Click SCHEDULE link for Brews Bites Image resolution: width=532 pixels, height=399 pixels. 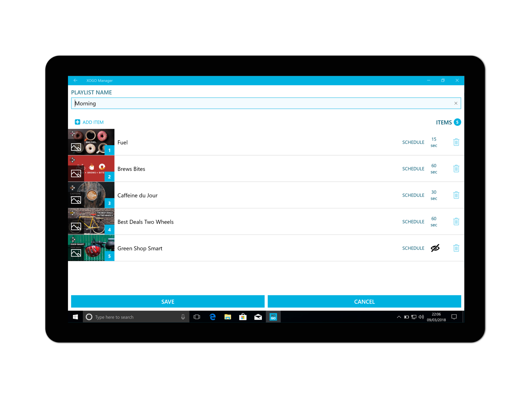[x=412, y=169]
